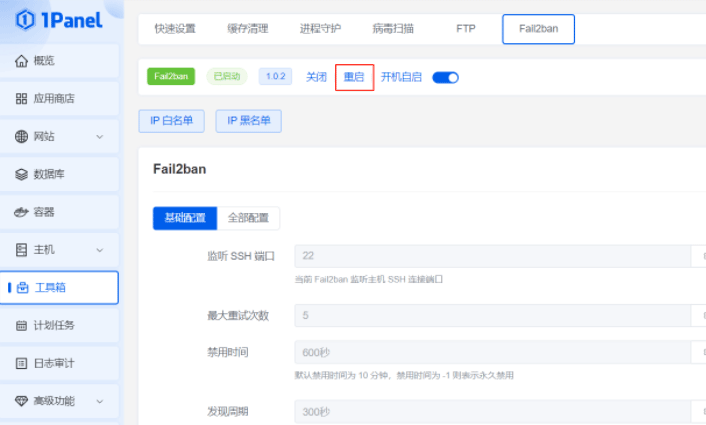Click the 监听 SSH 端口 field showing 22
706x425 pixels.
click(493, 256)
